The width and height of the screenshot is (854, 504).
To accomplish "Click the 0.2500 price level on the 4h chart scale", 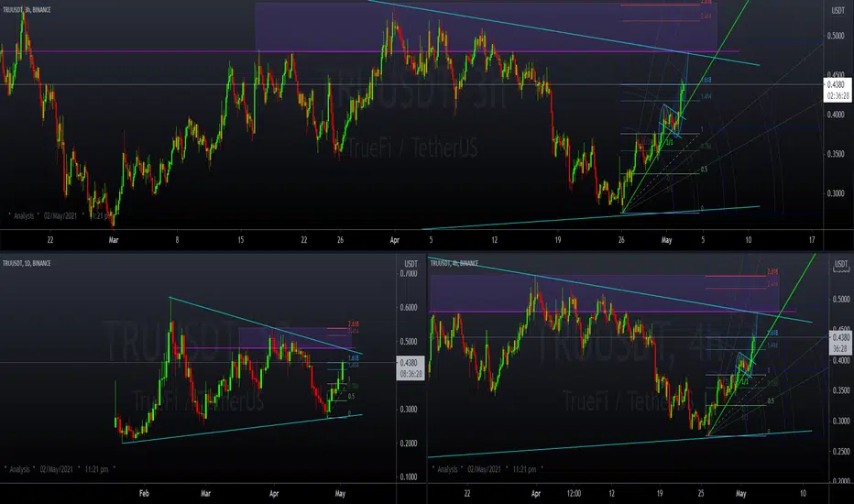I will [841, 451].
